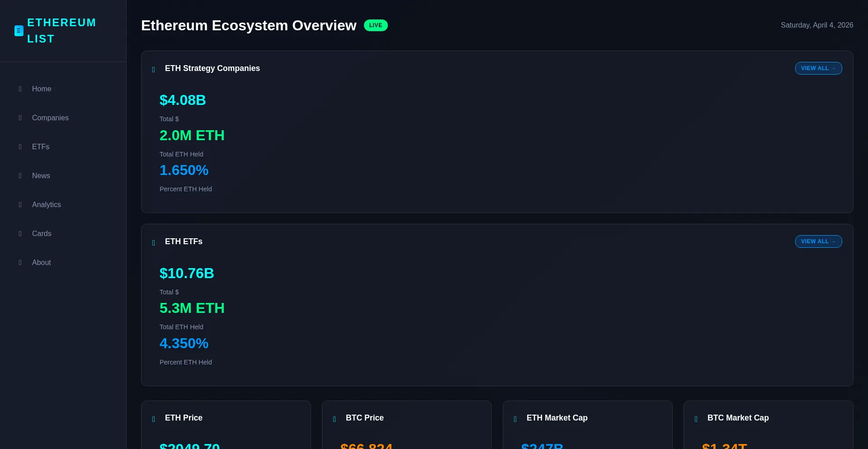Screen dimensions: 868x449
Task: Click the Cards sidebar icon
Action: (x=20, y=234)
